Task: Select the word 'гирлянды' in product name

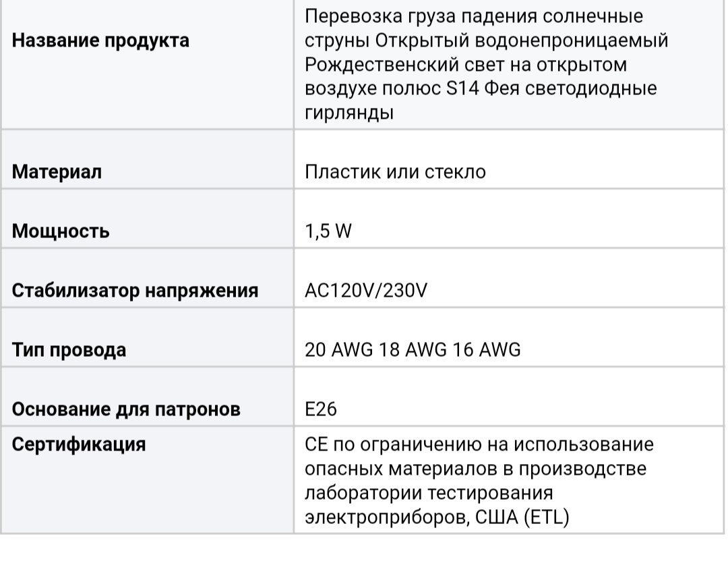Action: click(x=349, y=113)
